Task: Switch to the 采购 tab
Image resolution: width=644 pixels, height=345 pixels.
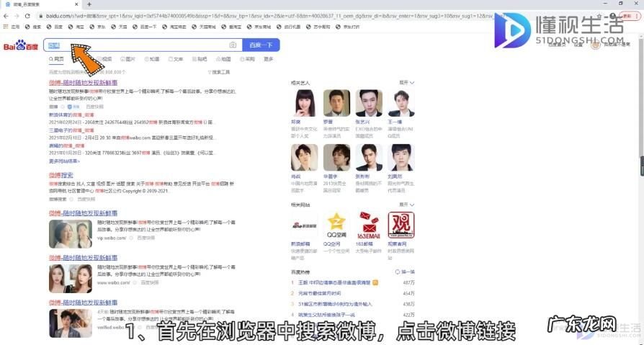Action: (248, 59)
